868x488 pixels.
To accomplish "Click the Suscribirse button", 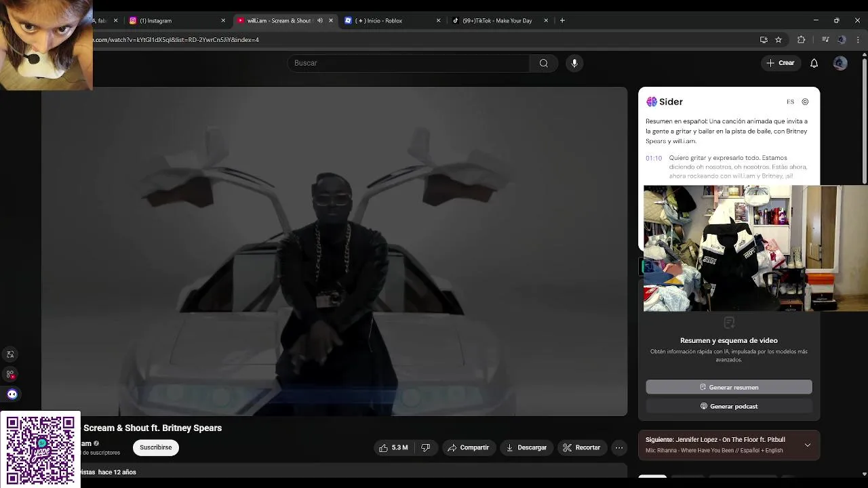I will (x=156, y=447).
